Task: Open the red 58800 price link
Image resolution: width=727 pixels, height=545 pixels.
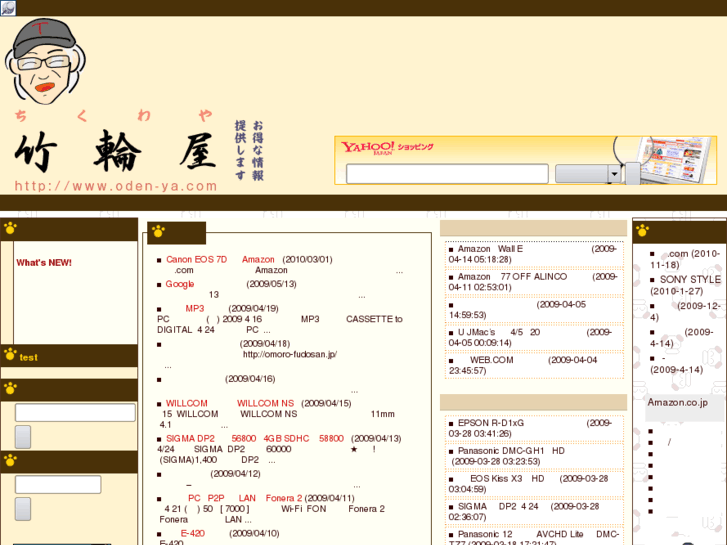Action: (x=331, y=438)
